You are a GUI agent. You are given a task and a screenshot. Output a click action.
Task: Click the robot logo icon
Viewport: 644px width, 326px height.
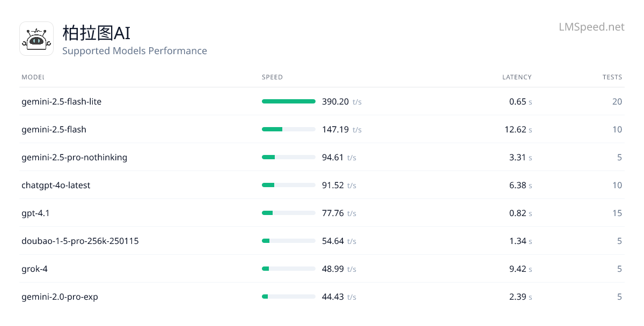pyautogui.click(x=36, y=39)
